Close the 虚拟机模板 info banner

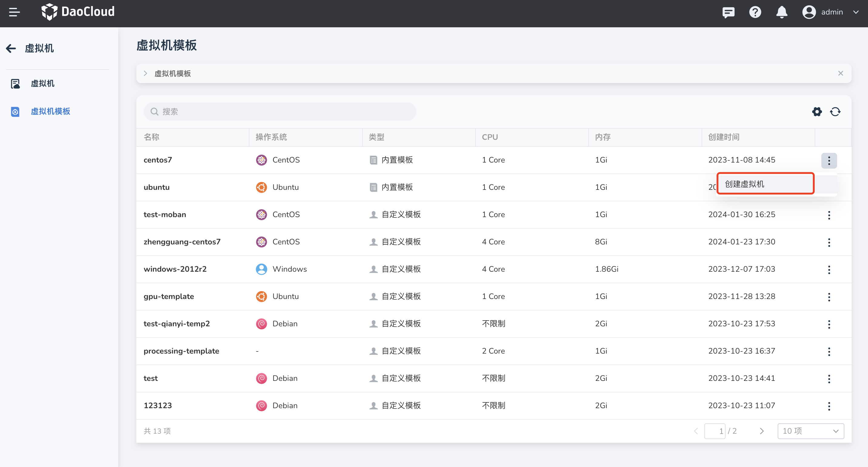coord(840,73)
